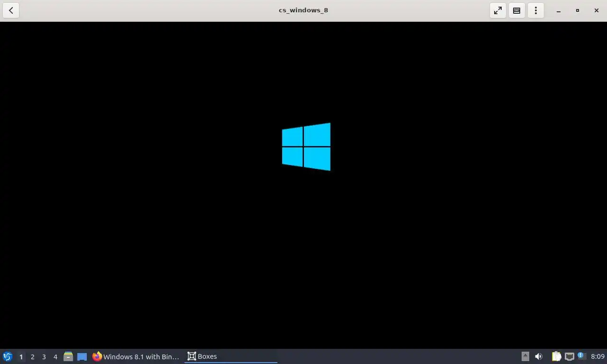Open the clipboard manager tray icon
This screenshot has height=364, width=607.
tap(556, 356)
